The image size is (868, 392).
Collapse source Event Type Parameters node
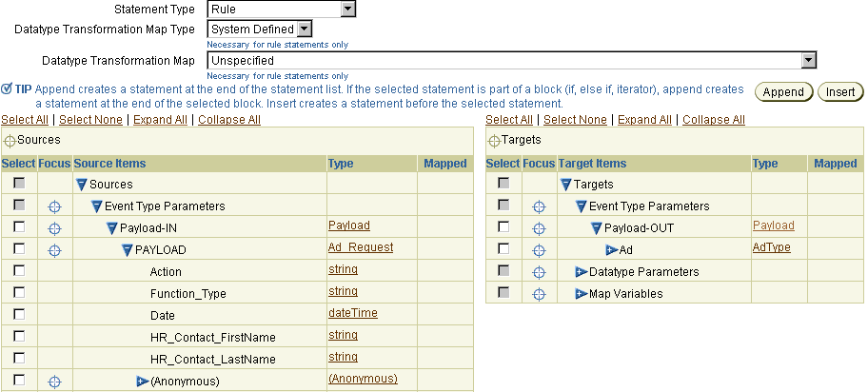[x=97, y=206]
